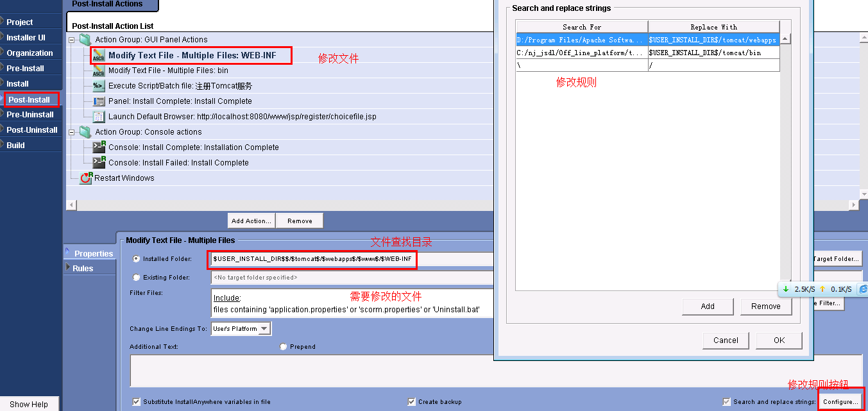Select the '$USER_INSTALL_DIR$/tomcat/bin' replace cell
The image size is (868, 411).
coord(714,53)
